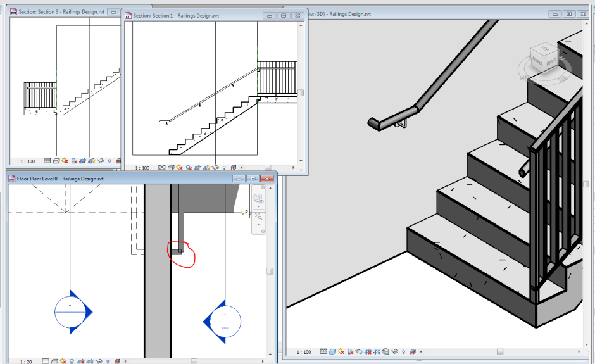Toggle shadows off in 3D view control bar
Viewport: 595px width, 364px height.
(x=351, y=352)
